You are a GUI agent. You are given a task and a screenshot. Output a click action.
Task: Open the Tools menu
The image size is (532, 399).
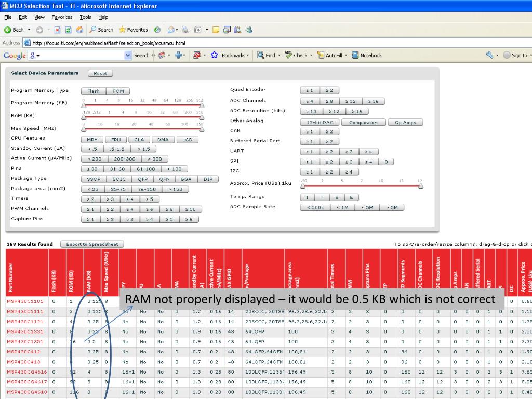pos(85,17)
